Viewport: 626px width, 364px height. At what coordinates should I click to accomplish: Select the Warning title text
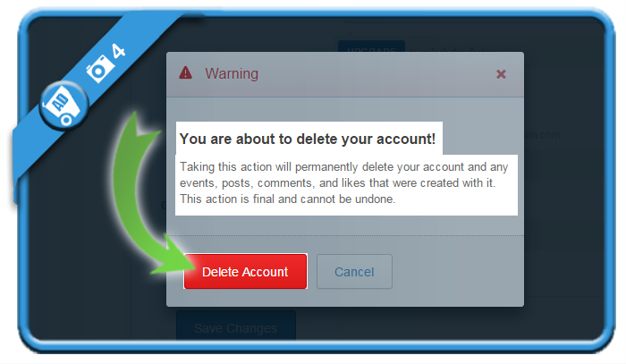pos(232,73)
